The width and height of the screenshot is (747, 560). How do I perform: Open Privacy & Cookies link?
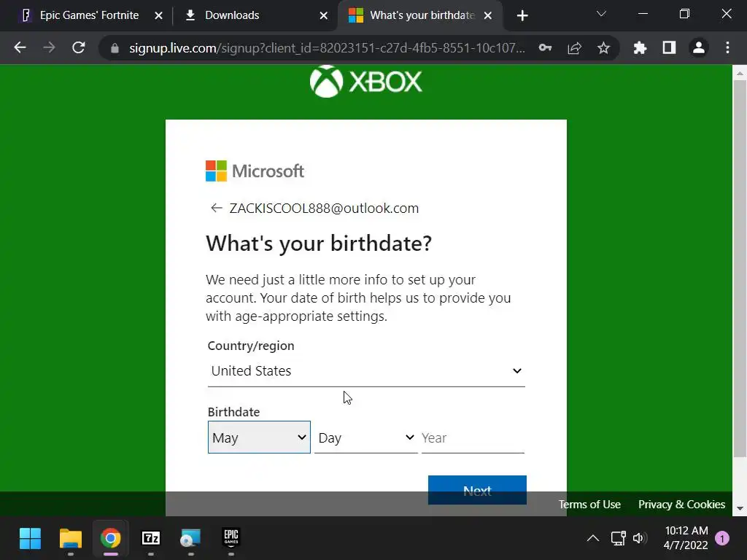pos(682,505)
